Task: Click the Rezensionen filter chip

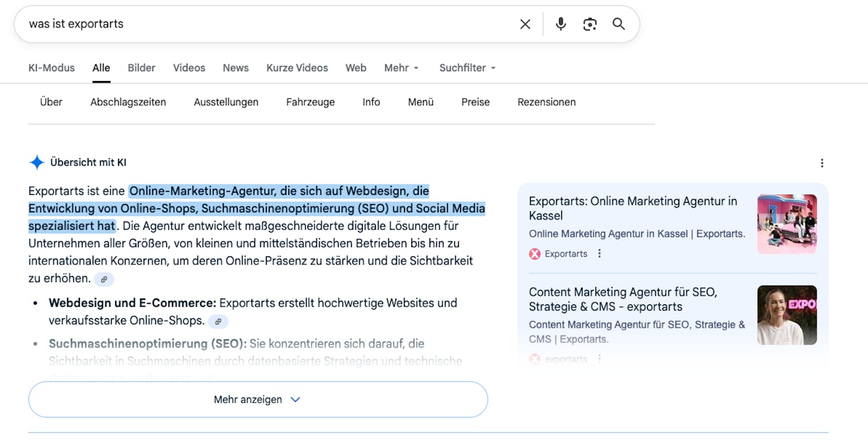Action: click(x=546, y=102)
